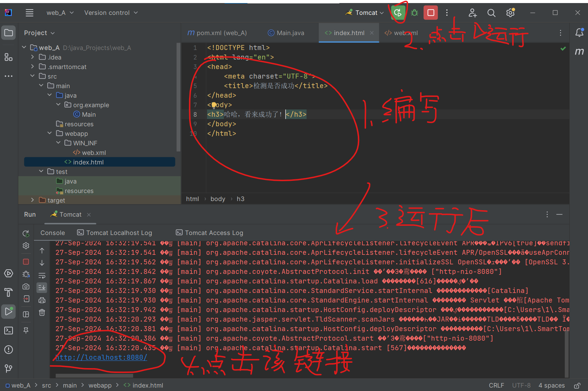Open more run actions menu
Screen dimensions: 588x391
point(447,13)
